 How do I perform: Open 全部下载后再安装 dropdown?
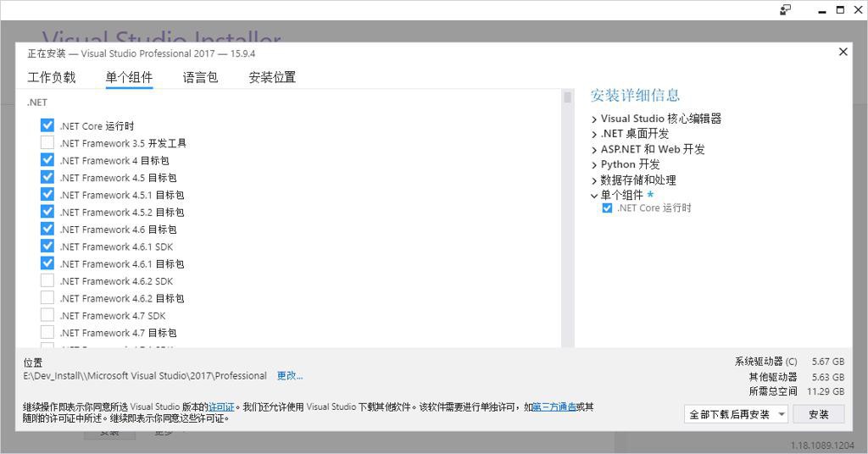(x=736, y=414)
